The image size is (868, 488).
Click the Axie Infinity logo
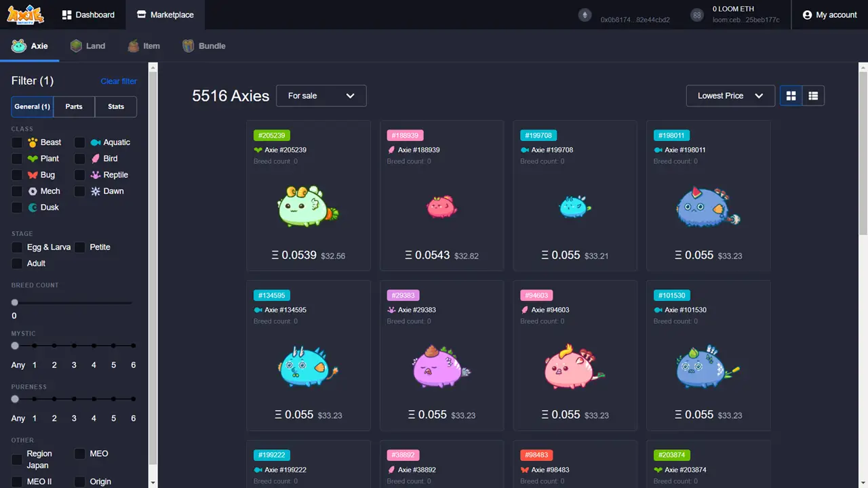[x=26, y=14]
